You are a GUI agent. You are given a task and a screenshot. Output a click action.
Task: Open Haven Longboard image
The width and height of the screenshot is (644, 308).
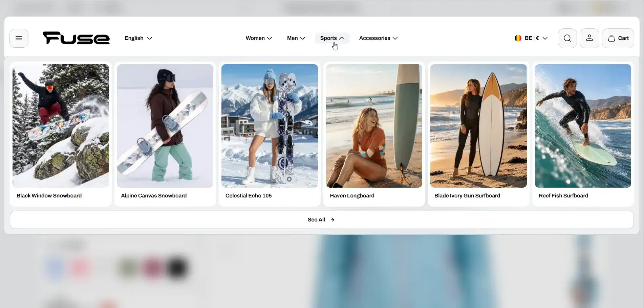pyautogui.click(x=374, y=126)
